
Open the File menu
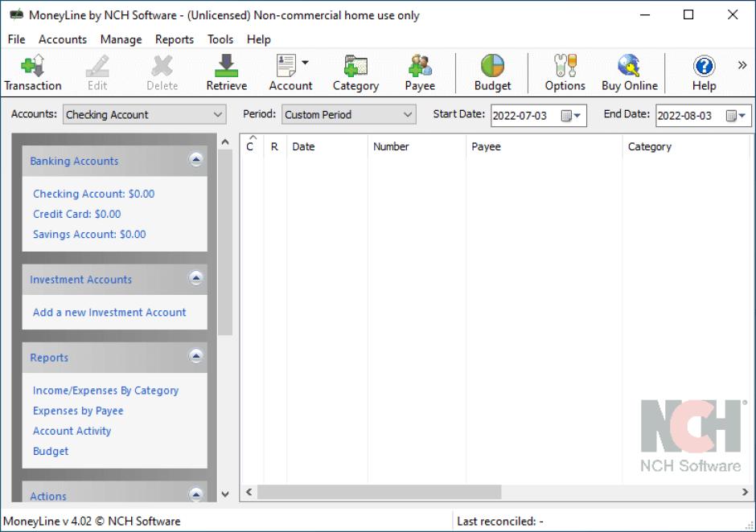[x=16, y=39]
